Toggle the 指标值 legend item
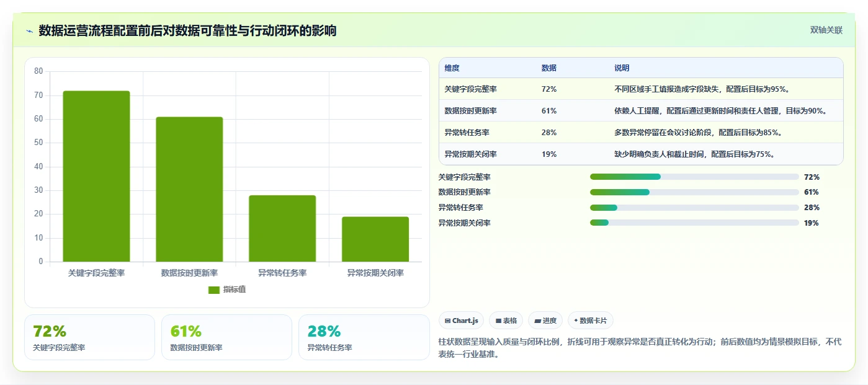The image size is (868, 385). click(x=227, y=290)
